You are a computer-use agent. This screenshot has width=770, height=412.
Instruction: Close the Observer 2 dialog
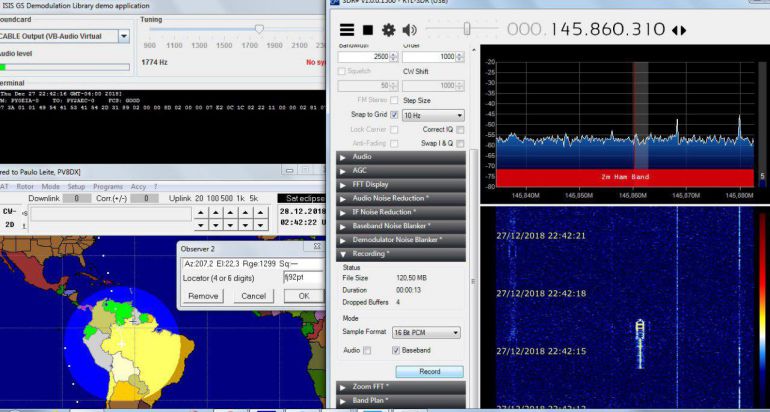(x=317, y=246)
